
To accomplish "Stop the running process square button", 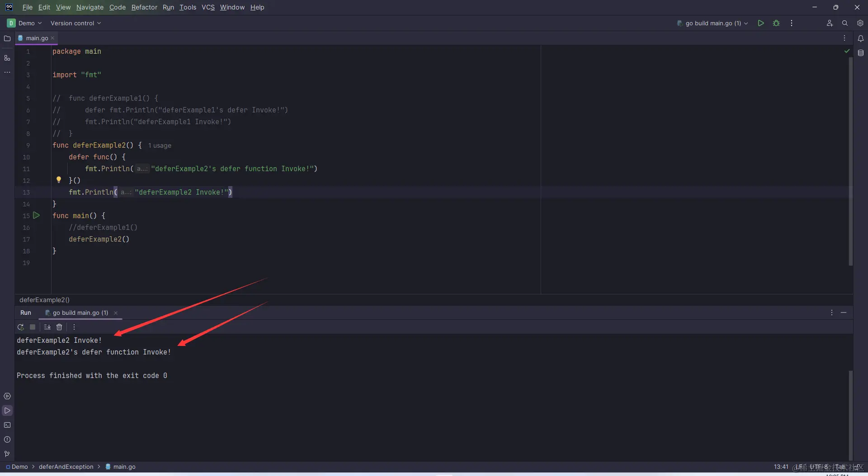I will (x=33, y=327).
